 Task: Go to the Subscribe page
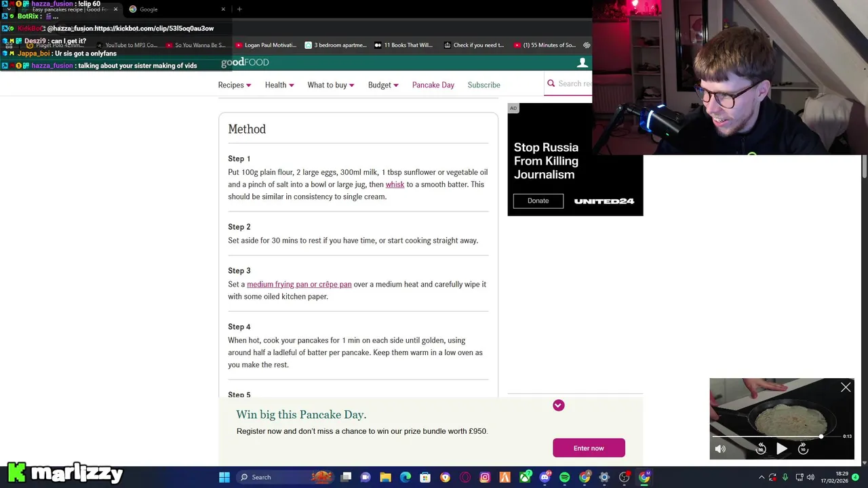(484, 85)
